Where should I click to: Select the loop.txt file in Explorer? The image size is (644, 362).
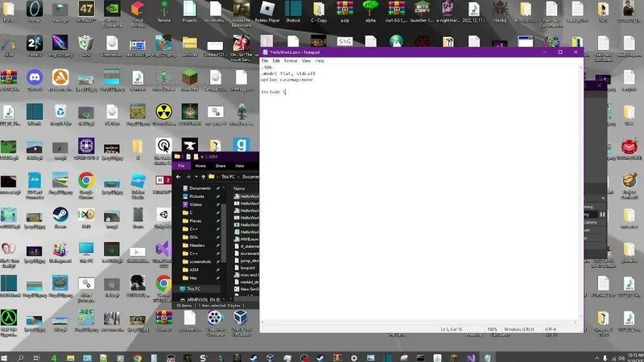click(x=246, y=268)
